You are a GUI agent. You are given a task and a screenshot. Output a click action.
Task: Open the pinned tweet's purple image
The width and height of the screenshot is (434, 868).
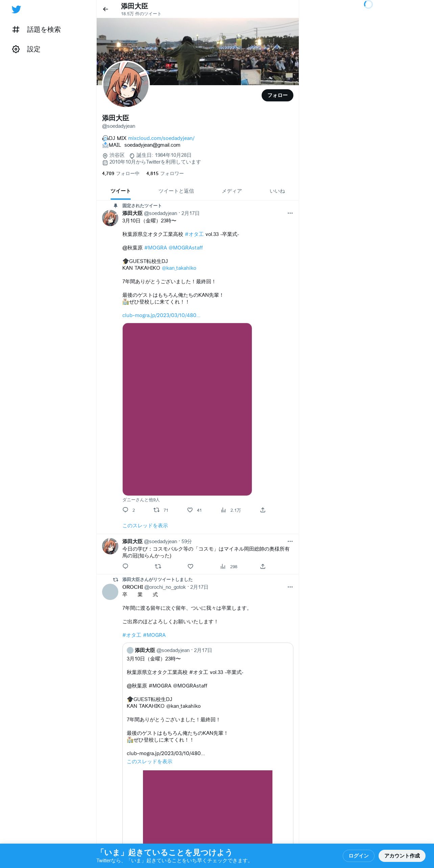(187, 409)
